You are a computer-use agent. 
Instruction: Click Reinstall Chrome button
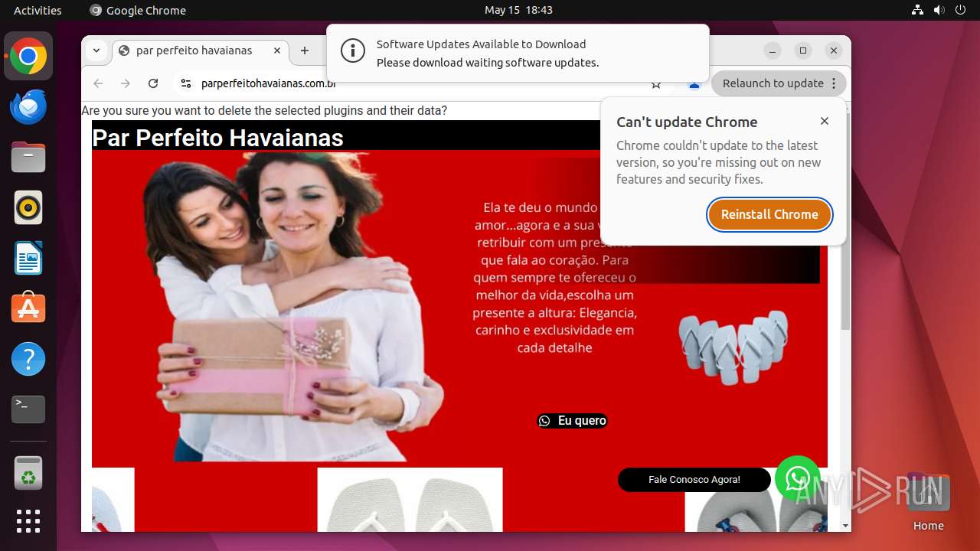coord(769,214)
